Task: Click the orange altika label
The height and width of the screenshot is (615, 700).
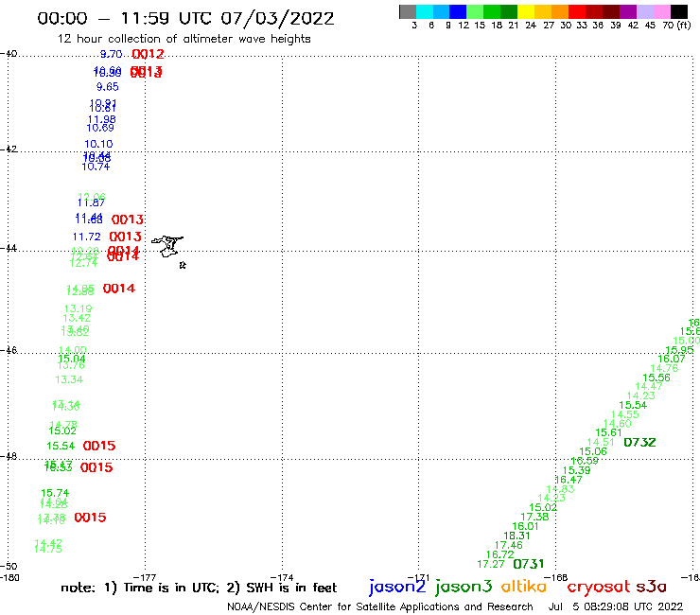Action: [524, 586]
